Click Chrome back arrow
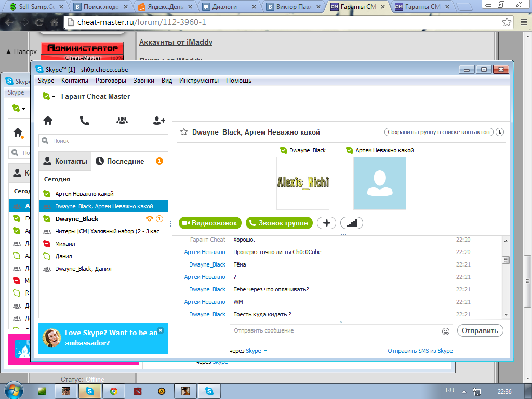The height and width of the screenshot is (399, 532). point(9,22)
